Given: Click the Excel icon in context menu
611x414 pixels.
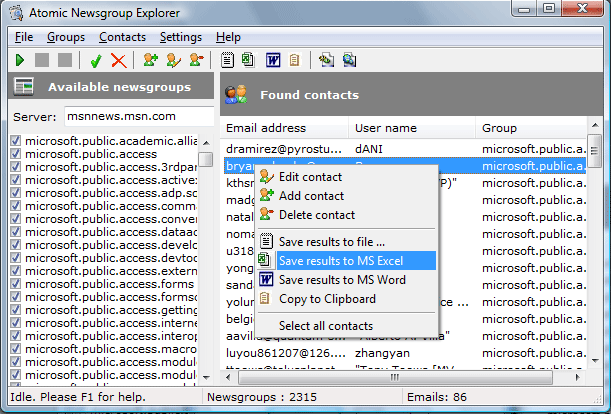Looking at the screenshot, I should click(265, 260).
